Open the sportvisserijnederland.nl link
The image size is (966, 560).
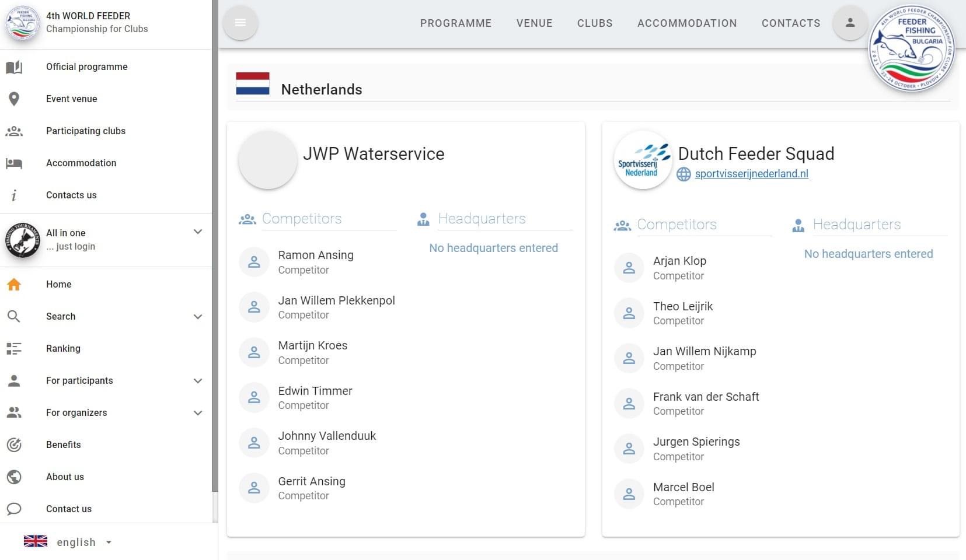(x=751, y=174)
